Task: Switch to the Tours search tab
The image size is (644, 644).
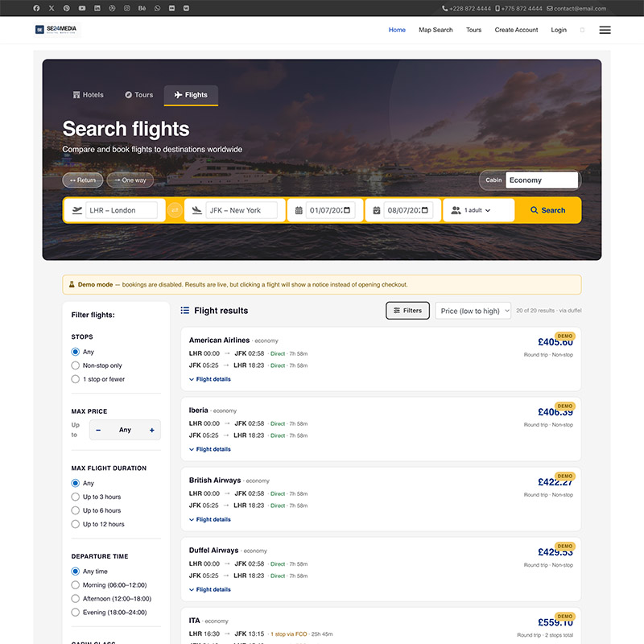Action: pos(138,95)
